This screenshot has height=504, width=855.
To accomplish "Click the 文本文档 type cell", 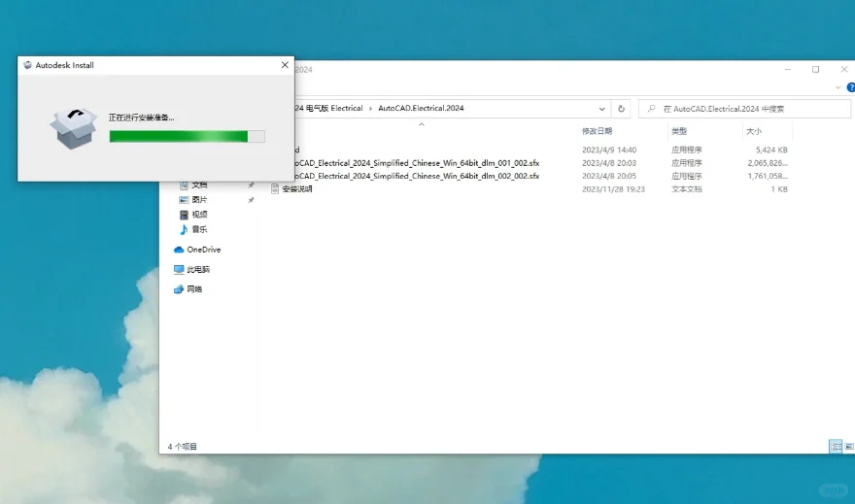I will (687, 189).
